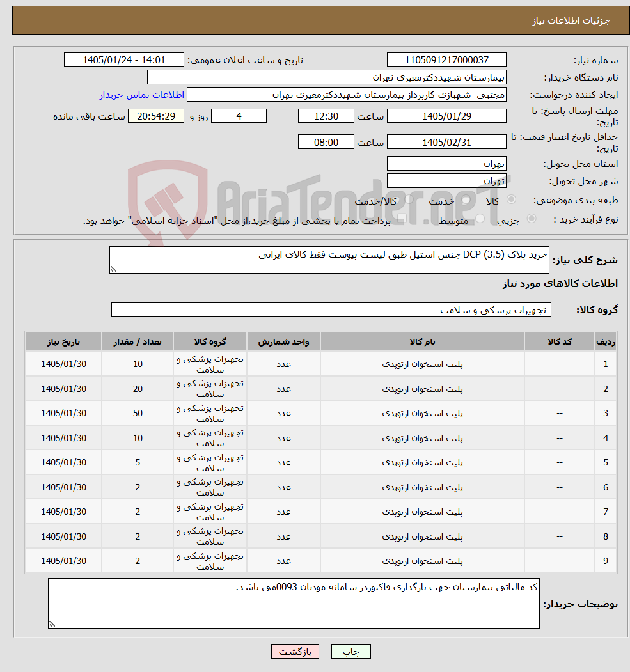Click the announcement date field 1405/01/24 - 14:01
This screenshot has width=630, height=672.
[124, 60]
